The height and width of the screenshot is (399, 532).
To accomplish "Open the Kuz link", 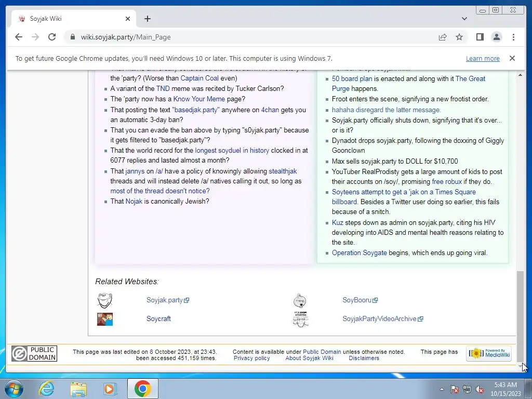I will tap(338, 223).
